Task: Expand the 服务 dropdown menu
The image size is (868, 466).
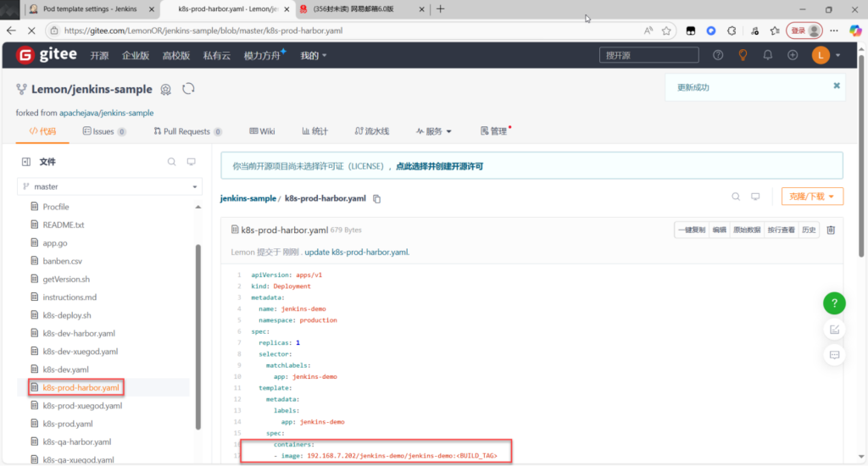Action: pos(434,131)
